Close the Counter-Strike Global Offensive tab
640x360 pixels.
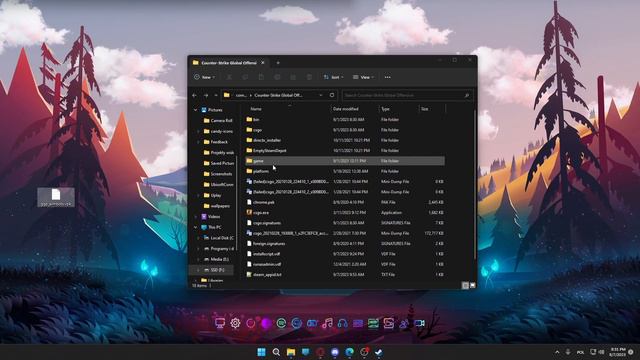(263, 63)
